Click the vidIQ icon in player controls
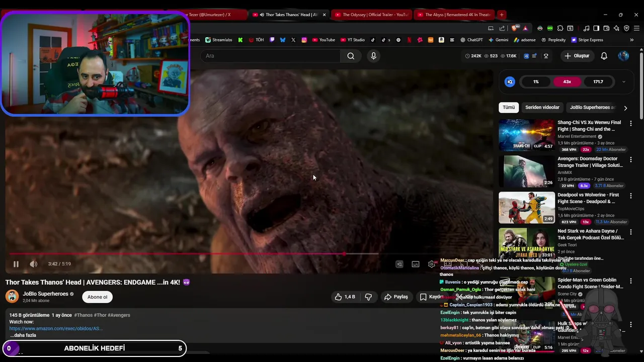This screenshot has height=362, width=644. tap(399, 264)
